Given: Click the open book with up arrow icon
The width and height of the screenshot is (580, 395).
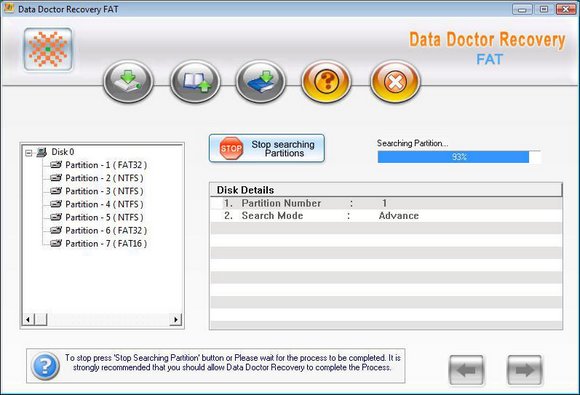Looking at the screenshot, I should 195,81.
